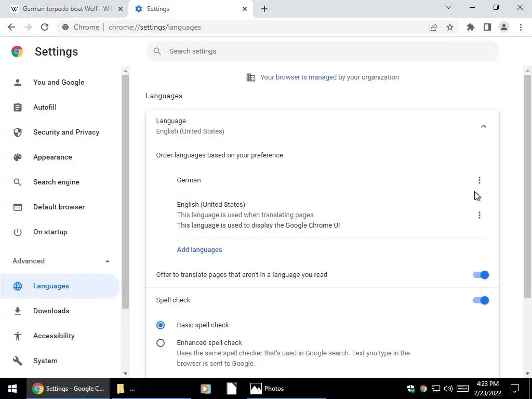The width and height of the screenshot is (532, 399).
Task: Open more actions for English (United States)
Action: [479, 215]
